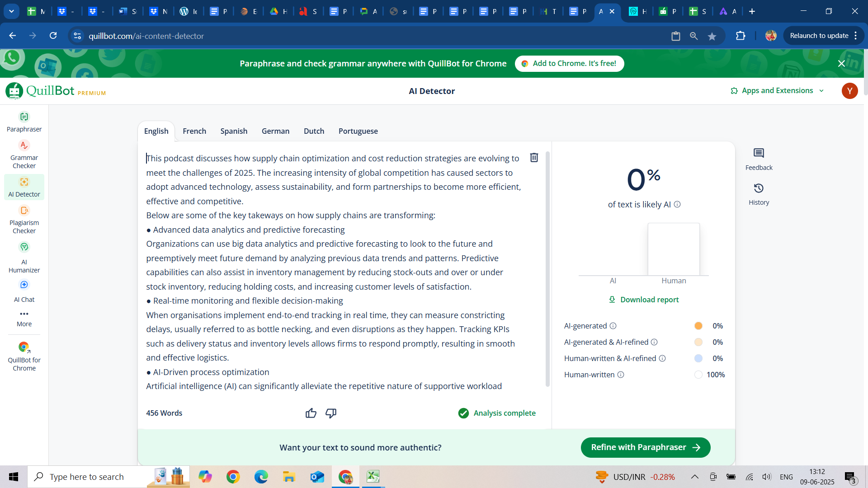Image resolution: width=868 pixels, height=488 pixels.
Task: Open browser zoom magnifier icon
Action: click(693, 36)
